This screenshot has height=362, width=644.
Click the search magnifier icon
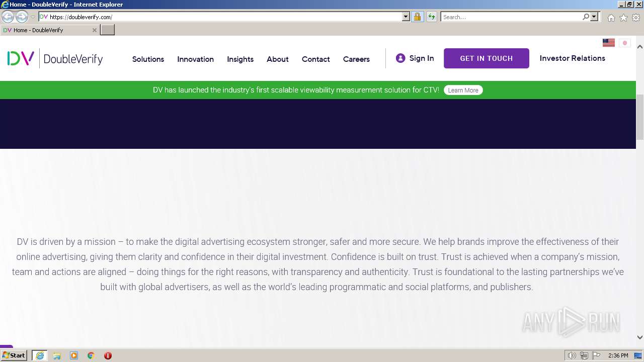click(586, 17)
